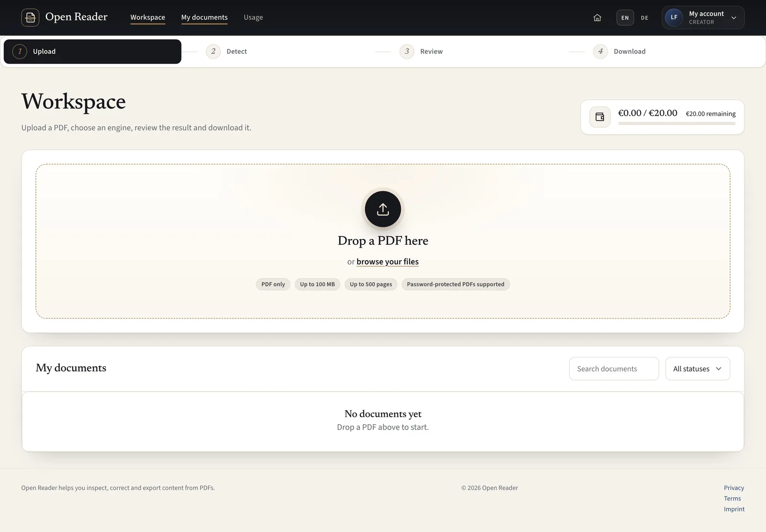Select step 4 Download
Screen dimensions: 766x532
(x=620, y=51)
